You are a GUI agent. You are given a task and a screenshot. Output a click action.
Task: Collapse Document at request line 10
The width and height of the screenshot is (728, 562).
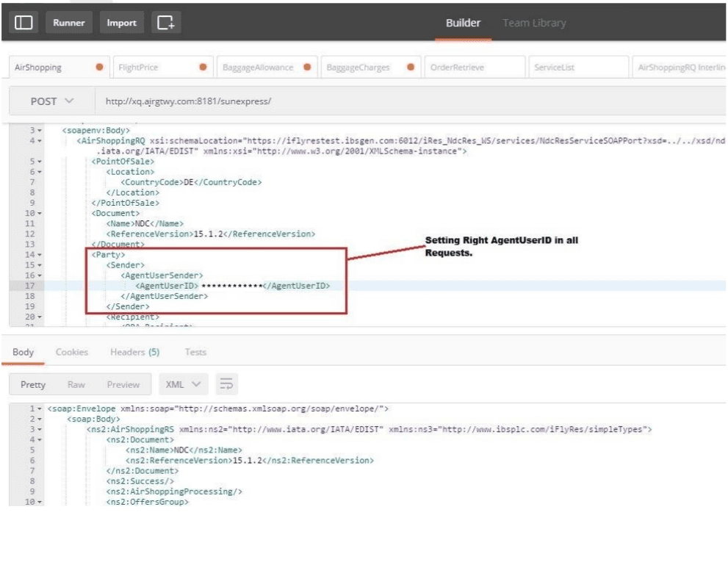[40, 213]
